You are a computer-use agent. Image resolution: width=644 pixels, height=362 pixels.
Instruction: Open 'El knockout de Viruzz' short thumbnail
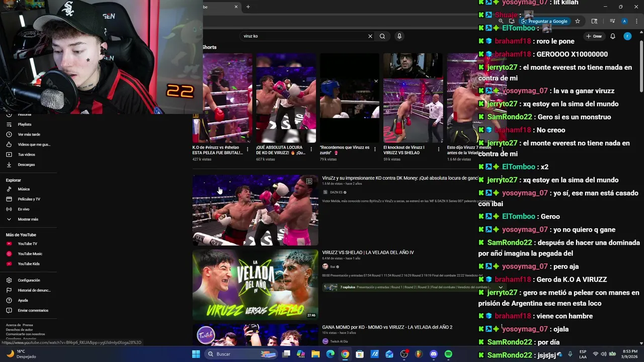click(x=413, y=98)
